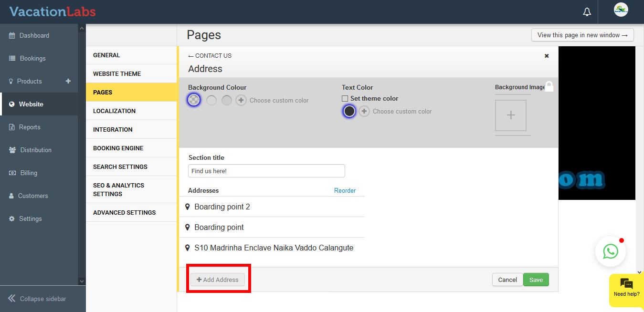Click the notification bell icon
Viewport: 644px width, 312px height.
(x=587, y=12)
